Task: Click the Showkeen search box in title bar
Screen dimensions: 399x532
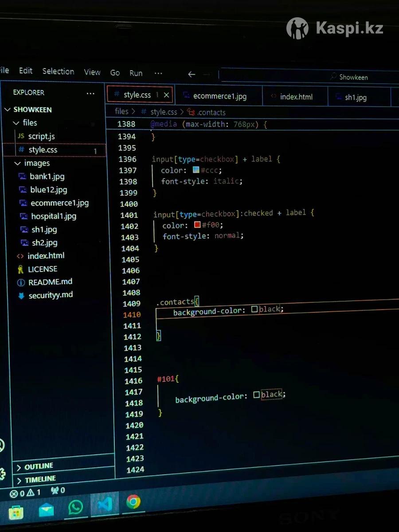Action: (x=310, y=77)
